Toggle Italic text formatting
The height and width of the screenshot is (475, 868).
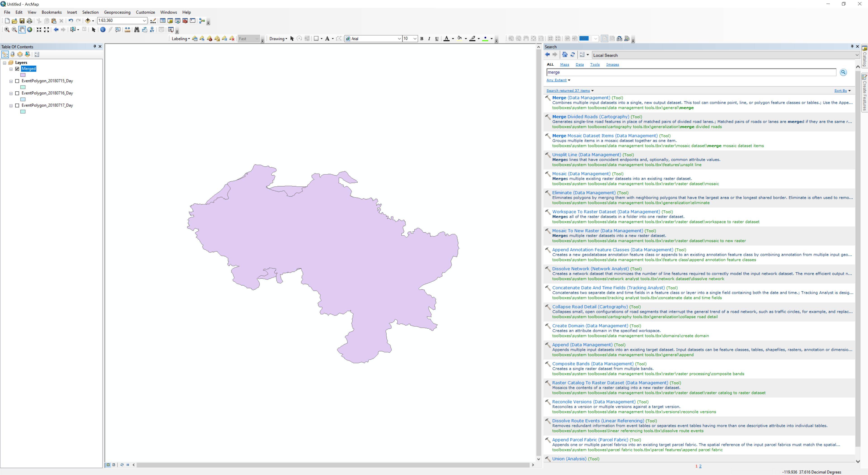pos(429,39)
